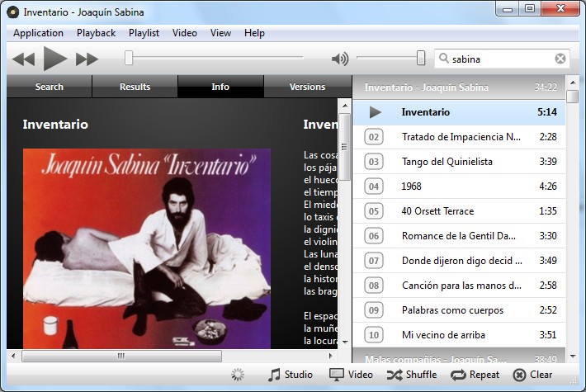This screenshot has width=586, height=392.
Task: Click the Inventario heading above the album cover
Action: pyautogui.click(x=55, y=125)
